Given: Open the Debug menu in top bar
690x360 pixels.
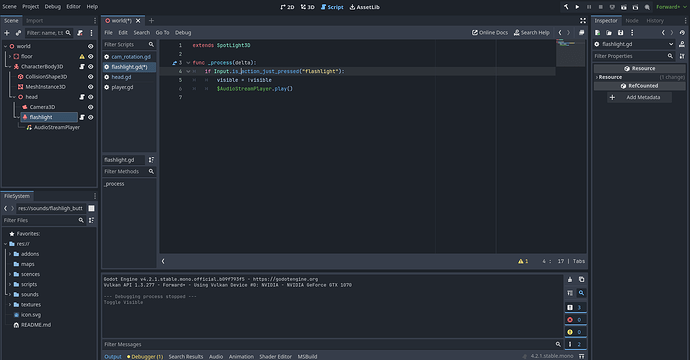Looking at the screenshot, I should click(x=52, y=7).
